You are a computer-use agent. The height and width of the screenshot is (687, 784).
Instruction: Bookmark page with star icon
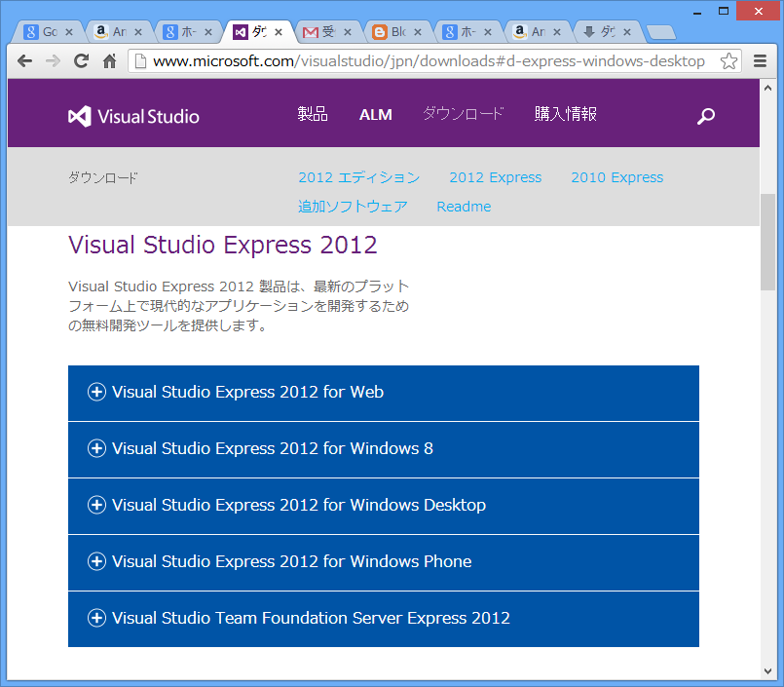[x=729, y=61]
